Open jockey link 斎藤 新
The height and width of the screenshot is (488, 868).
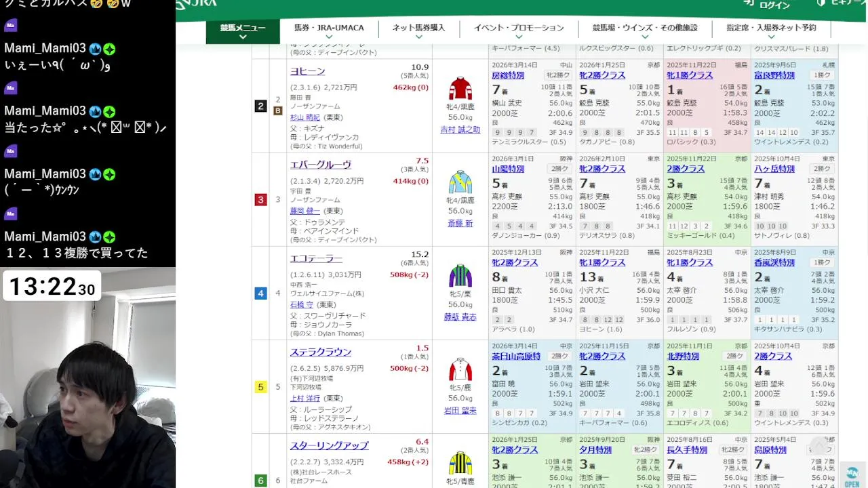coord(460,223)
